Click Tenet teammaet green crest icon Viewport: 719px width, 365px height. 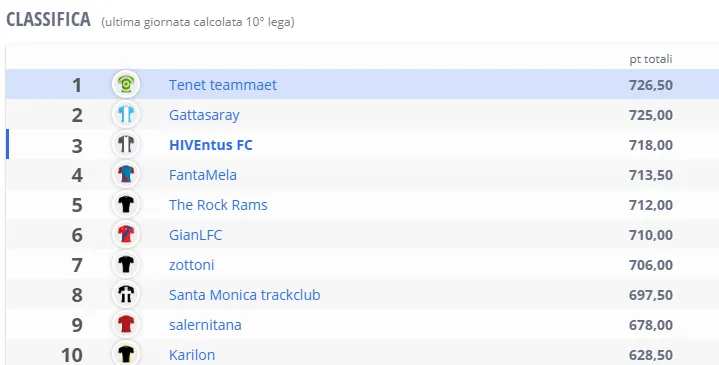126,84
